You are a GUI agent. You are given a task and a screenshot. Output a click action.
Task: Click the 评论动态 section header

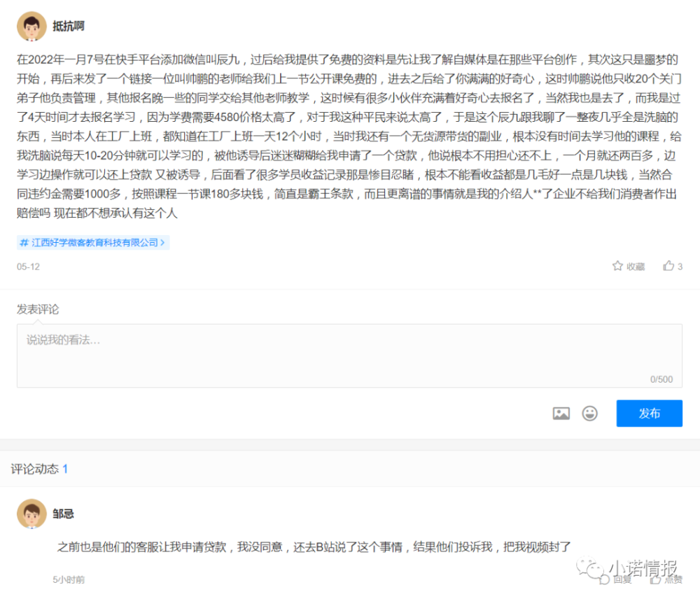click(x=39, y=469)
